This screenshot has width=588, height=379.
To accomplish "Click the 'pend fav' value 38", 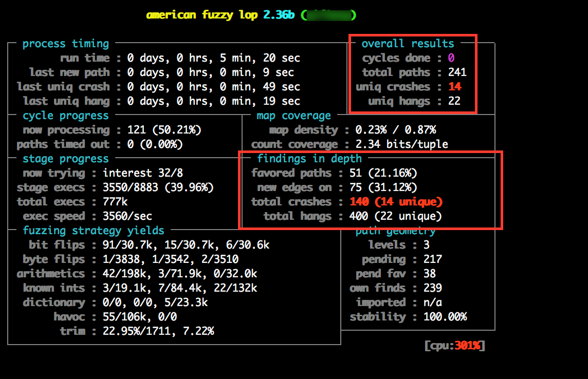I will pyautogui.click(x=429, y=274).
